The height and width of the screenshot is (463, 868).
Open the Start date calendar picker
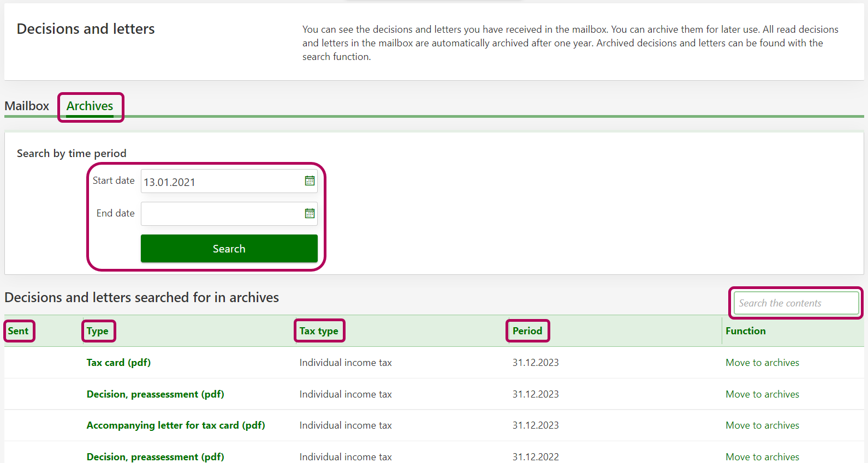tap(310, 181)
